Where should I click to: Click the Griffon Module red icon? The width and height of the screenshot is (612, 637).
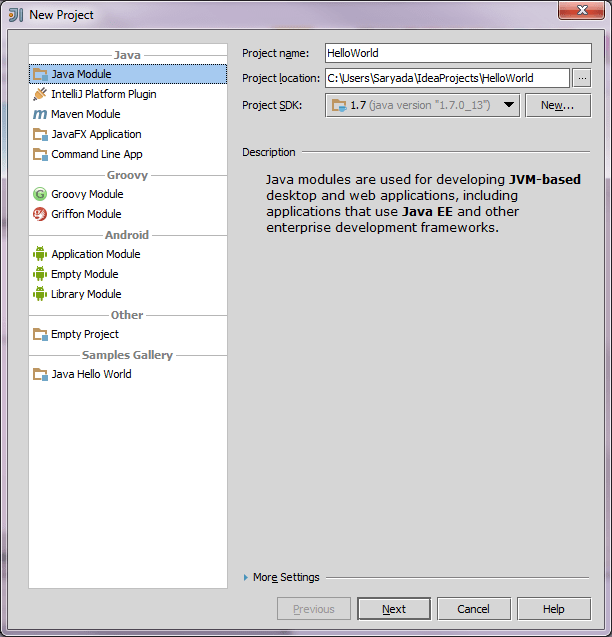pos(40,214)
